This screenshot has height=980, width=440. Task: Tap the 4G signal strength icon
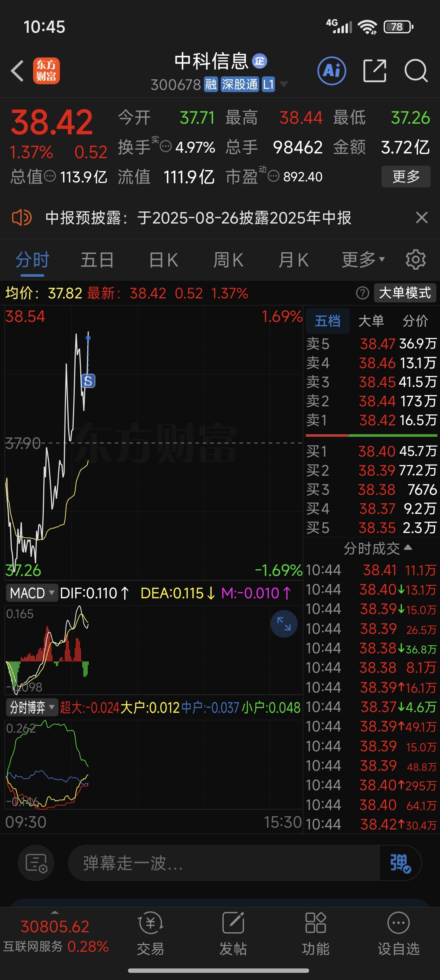coord(339,26)
